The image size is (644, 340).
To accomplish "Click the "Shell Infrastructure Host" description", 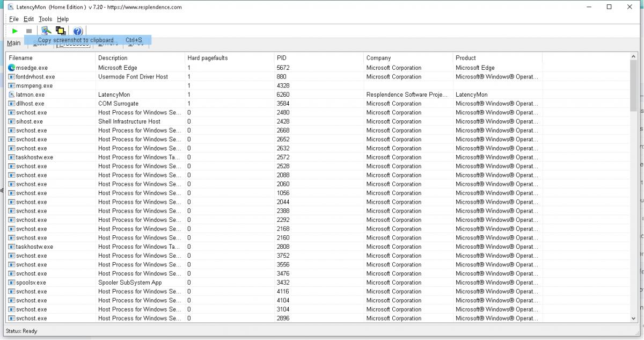I will point(129,121).
